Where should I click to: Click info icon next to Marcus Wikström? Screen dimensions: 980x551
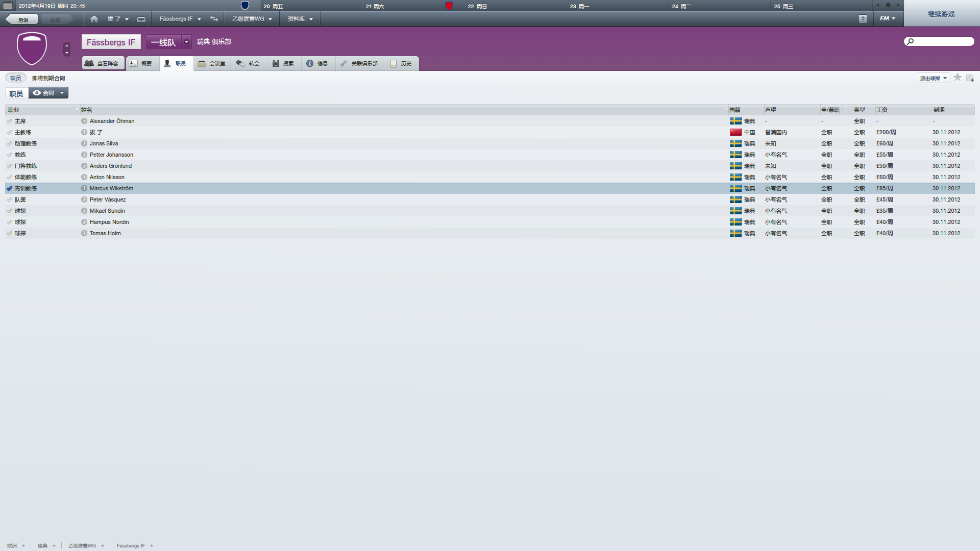click(84, 188)
